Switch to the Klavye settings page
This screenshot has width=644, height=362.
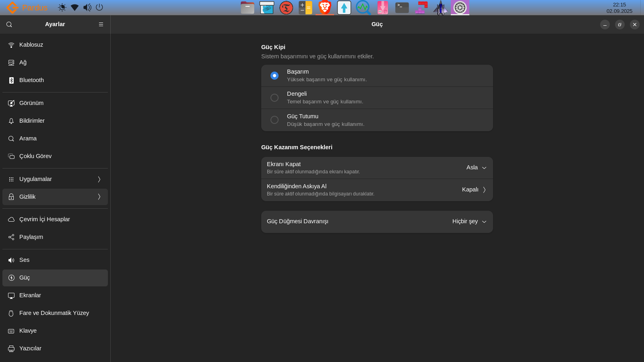(28, 331)
